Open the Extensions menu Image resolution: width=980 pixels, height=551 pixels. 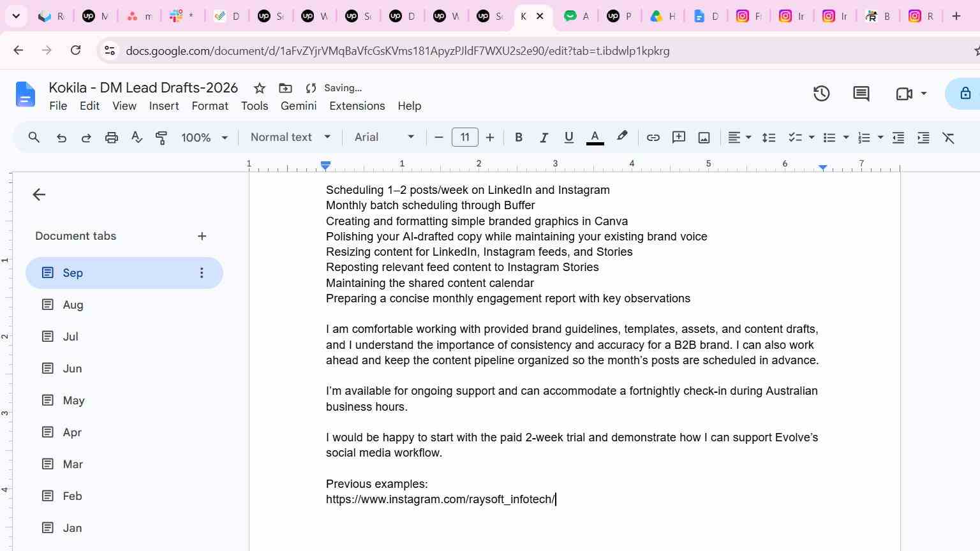click(x=357, y=106)
